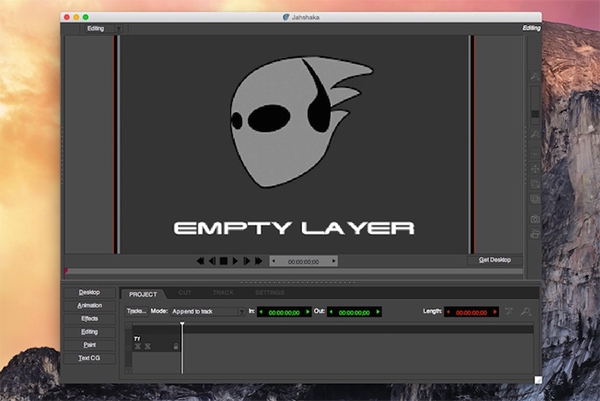600x401 pixels.
Task: Click the overlapping frames icon in sidebar
Action: (x=535, y=199)
